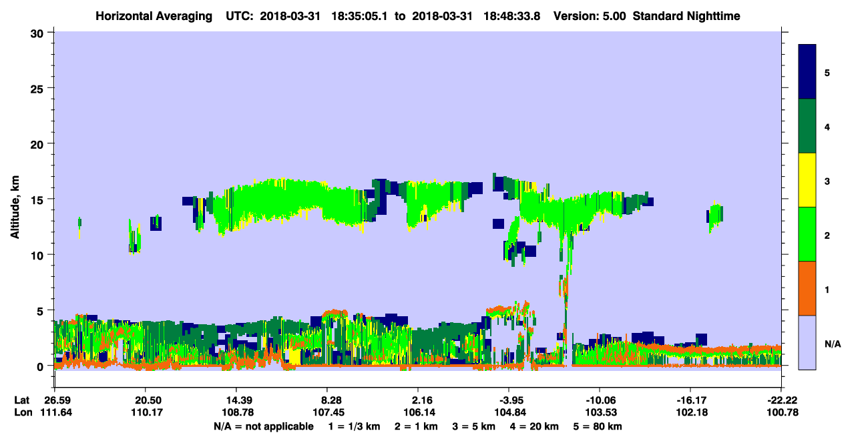Click longitude value 106.14
Screen dimensions: 868x445
click(x=418, y=412)
